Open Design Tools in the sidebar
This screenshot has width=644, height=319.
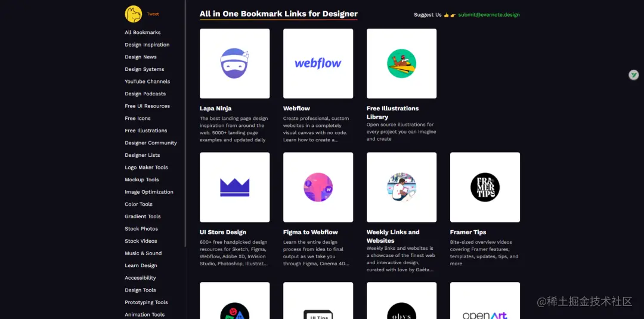140,290
